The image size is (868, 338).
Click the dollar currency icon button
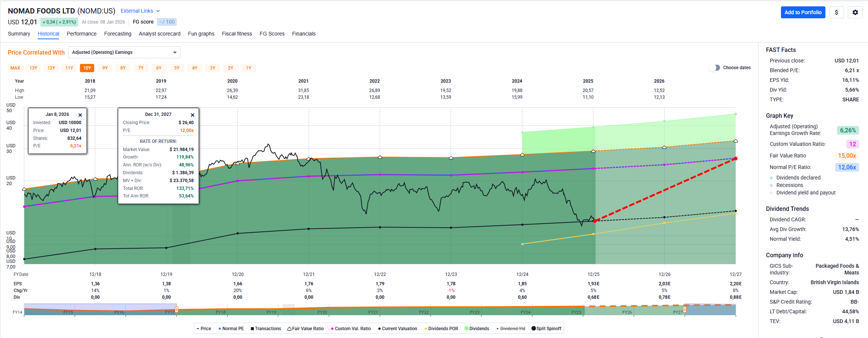[836, 12]
